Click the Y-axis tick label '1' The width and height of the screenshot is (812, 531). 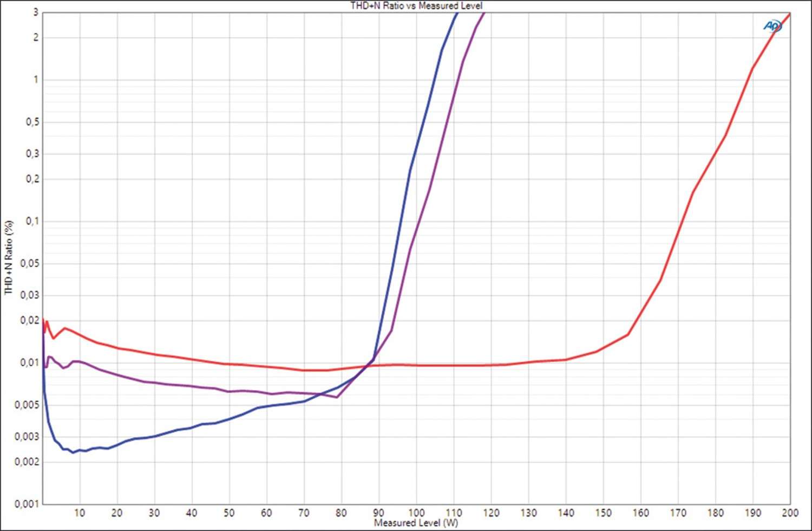(x=36, y=80)
